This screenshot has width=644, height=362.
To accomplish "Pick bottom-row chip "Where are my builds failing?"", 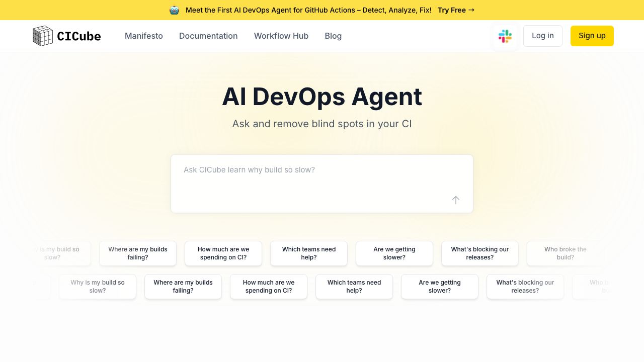I will tap(183, 287).
